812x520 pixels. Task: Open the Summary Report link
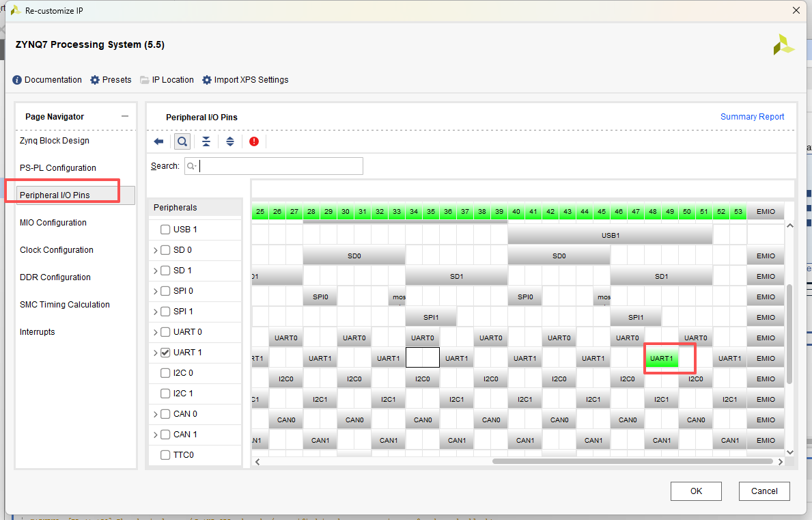(752, 117)
